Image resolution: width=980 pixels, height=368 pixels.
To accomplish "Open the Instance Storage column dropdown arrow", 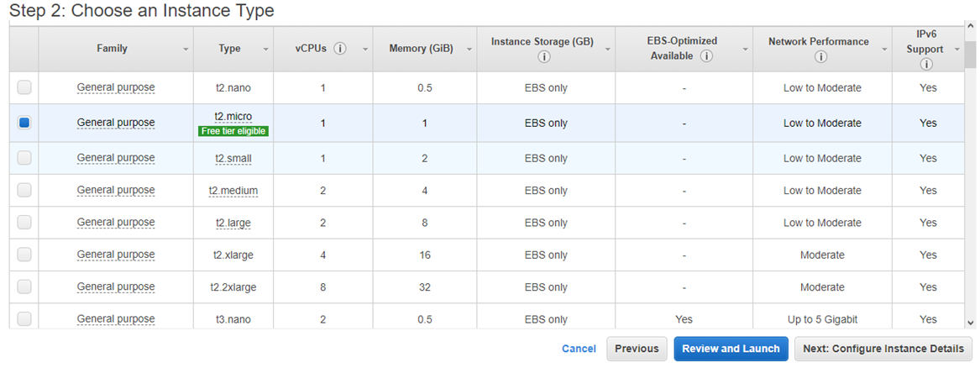I will tap(607, 50).
